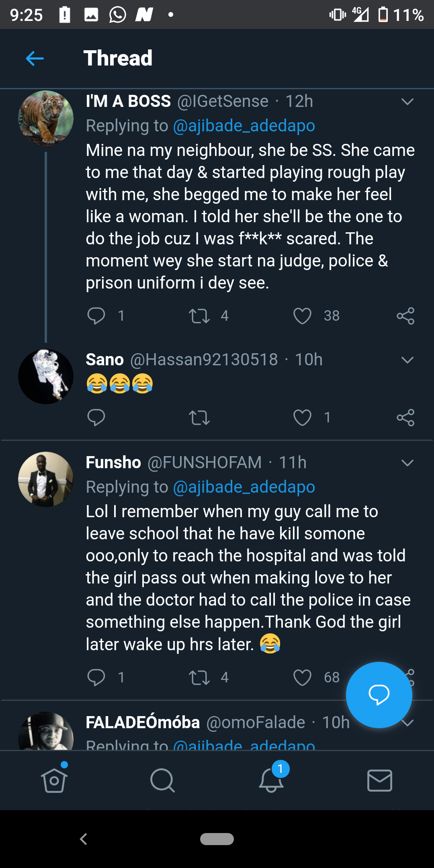Expand options for I'M A BOSS tweet
The image size is (434, 868).
(x=407, y=102)
